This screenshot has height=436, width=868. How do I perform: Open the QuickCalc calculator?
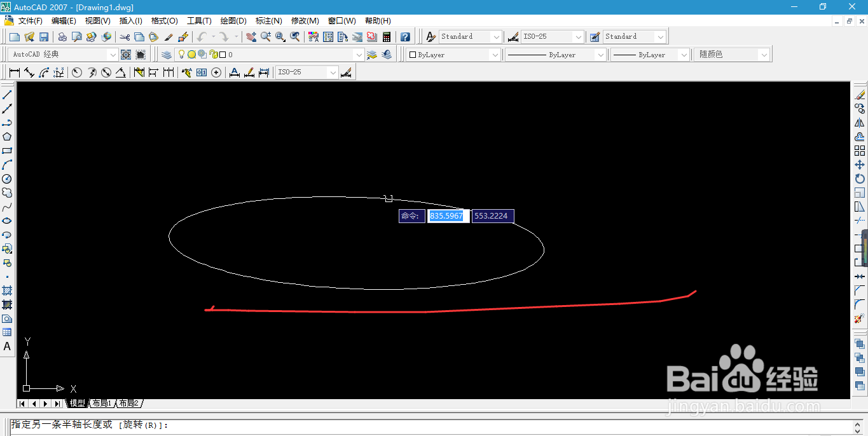tap(387, 37)
